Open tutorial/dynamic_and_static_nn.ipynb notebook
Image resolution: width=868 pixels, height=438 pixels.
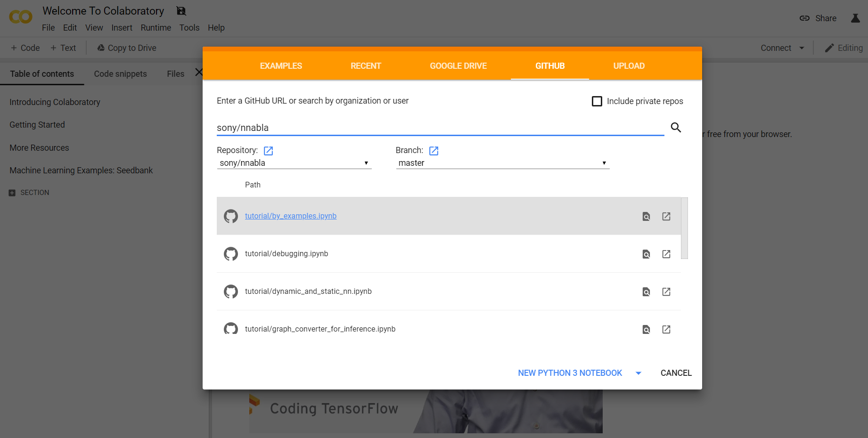(x=308, y=291)
